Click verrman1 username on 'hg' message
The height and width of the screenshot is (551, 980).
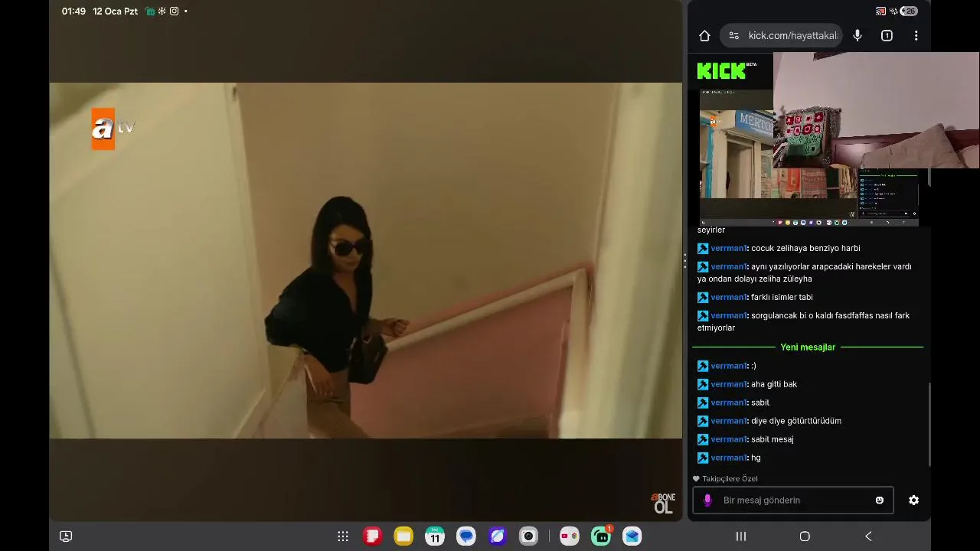click(x=728, y=458)
